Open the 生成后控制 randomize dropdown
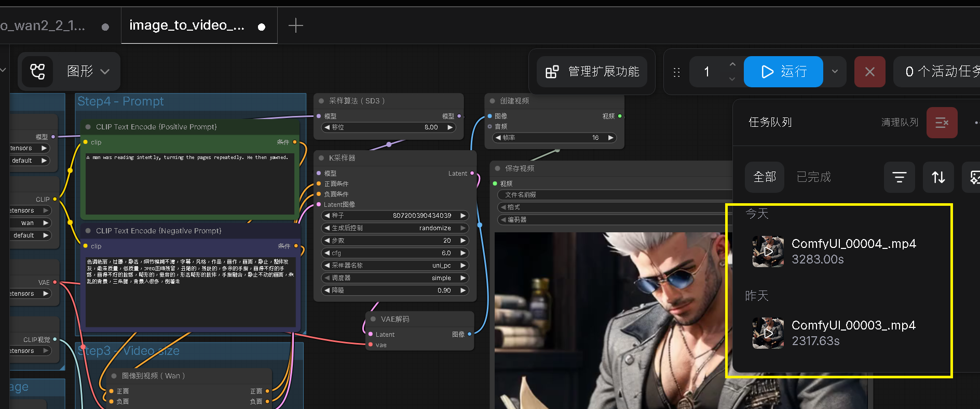This screenshot has height=409, width=980. (x=395, y=228)
